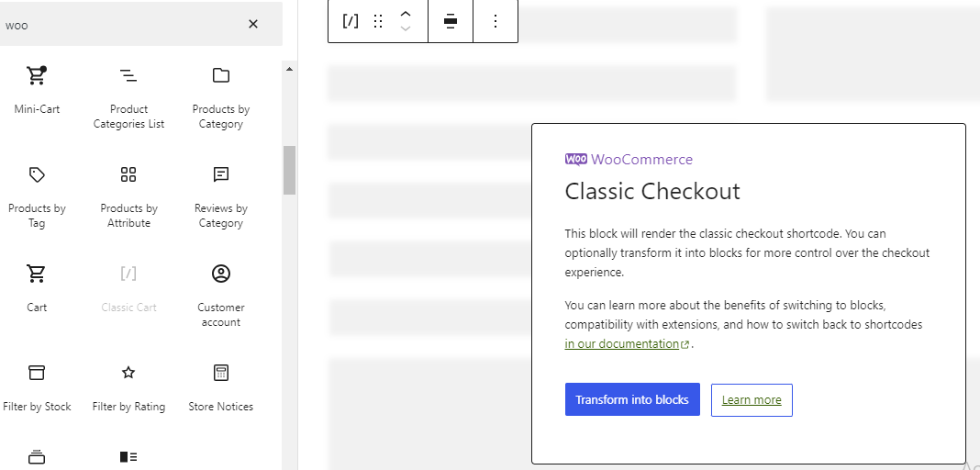The width and height of the screenshot is (980, 470).
Task: Insert the Filter by Stock block
Action: click(37, 388)
